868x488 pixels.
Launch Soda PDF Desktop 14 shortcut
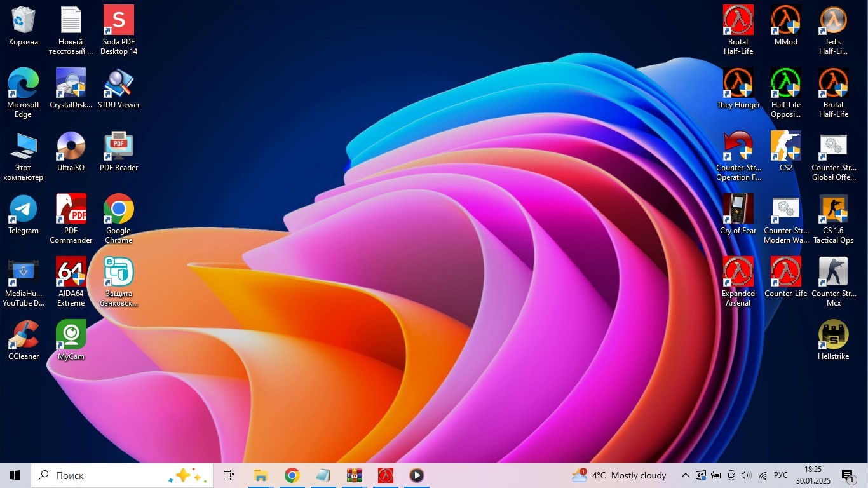(119, 21)
